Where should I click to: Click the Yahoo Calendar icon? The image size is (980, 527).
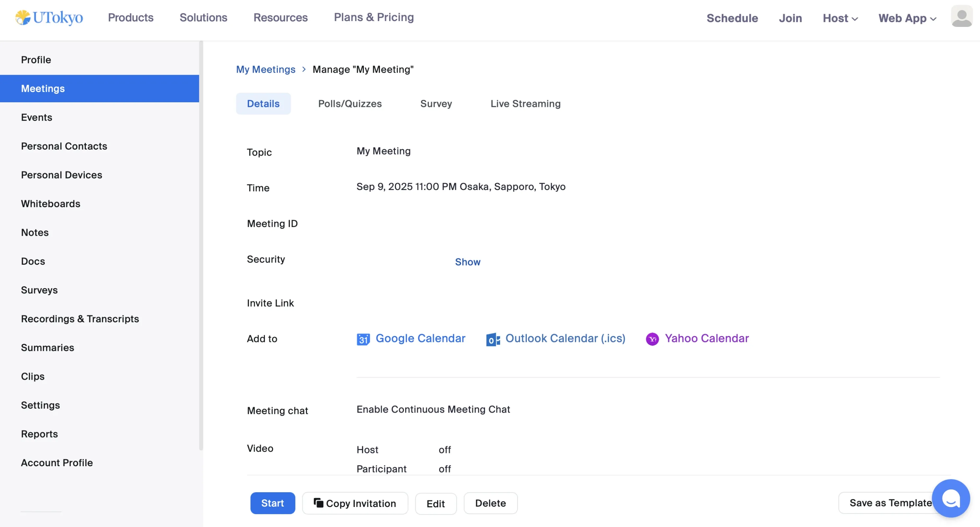tap(652, 339)
